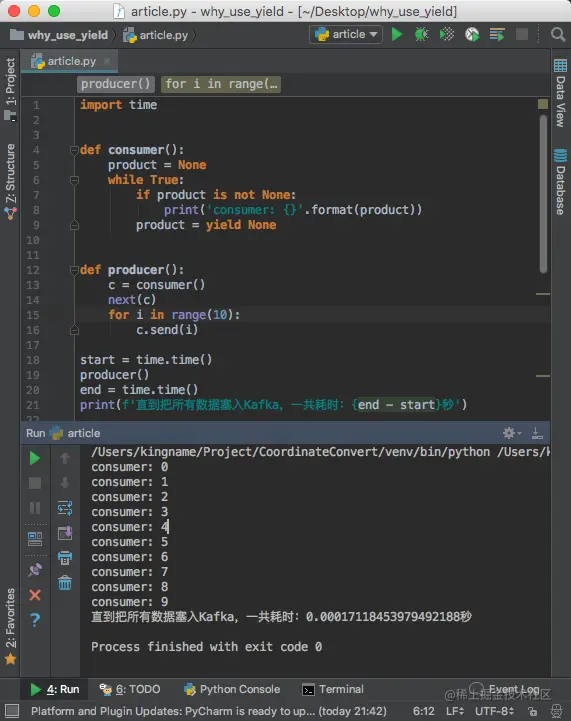
Task: Run article with coverage icon
Action: (446, 34)
